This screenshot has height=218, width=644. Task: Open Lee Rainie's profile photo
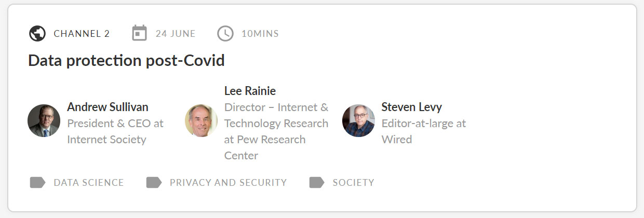point(201,120)
